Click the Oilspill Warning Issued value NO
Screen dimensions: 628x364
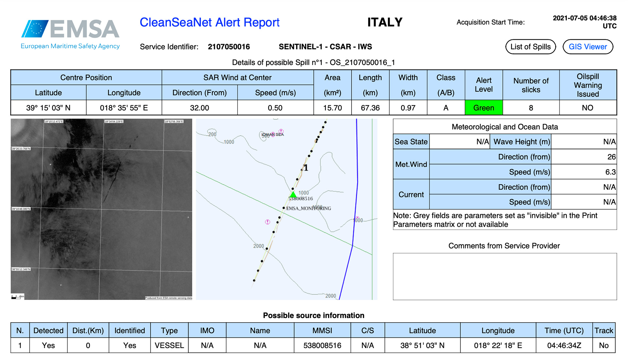[x=587, y=108]
